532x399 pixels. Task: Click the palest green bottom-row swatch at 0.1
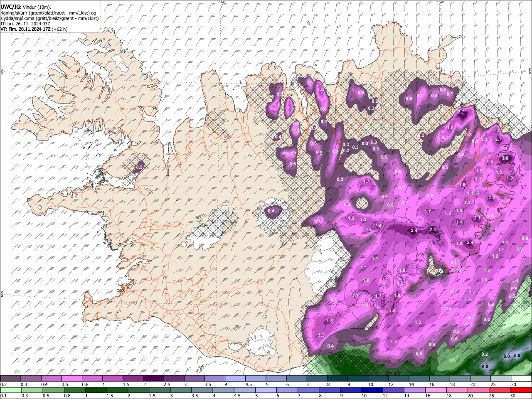click(10, 390)
